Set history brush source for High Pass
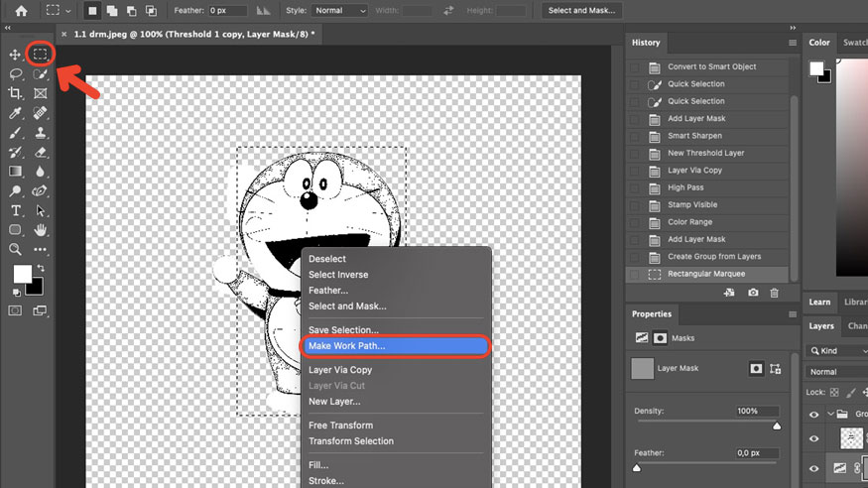The height and width of the screenshot is (488, 868). coord(635,187)
